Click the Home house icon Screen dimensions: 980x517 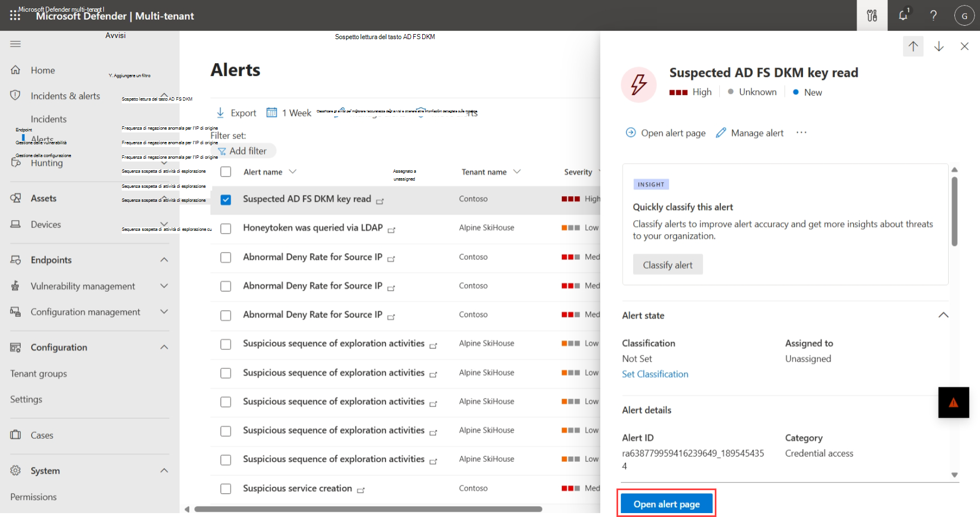click(16, 70)
